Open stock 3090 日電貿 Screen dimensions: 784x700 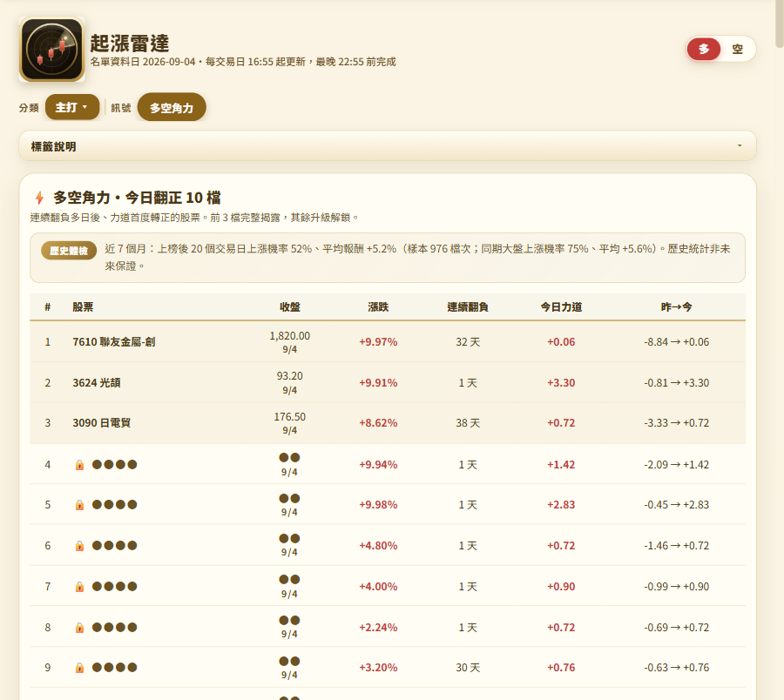[x=102, y=422]
